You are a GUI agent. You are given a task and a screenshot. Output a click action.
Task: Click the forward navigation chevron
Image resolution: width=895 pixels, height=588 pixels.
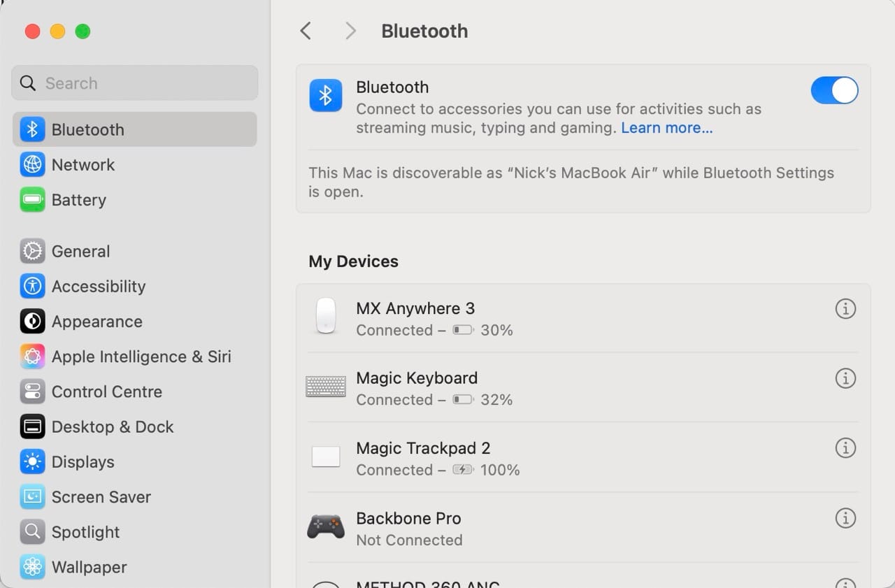(350, 31)
